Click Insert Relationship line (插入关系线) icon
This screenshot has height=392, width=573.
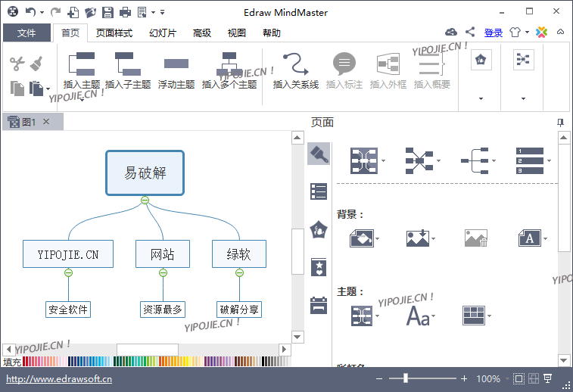295,64
